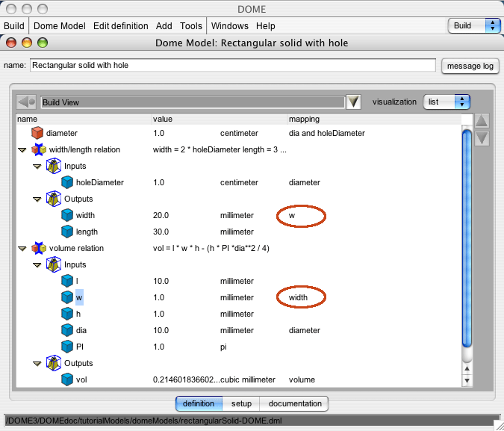The image size is (504, 431).
Task: Click the 'width' mapping of w row
Action: click(x=298, y=297)
